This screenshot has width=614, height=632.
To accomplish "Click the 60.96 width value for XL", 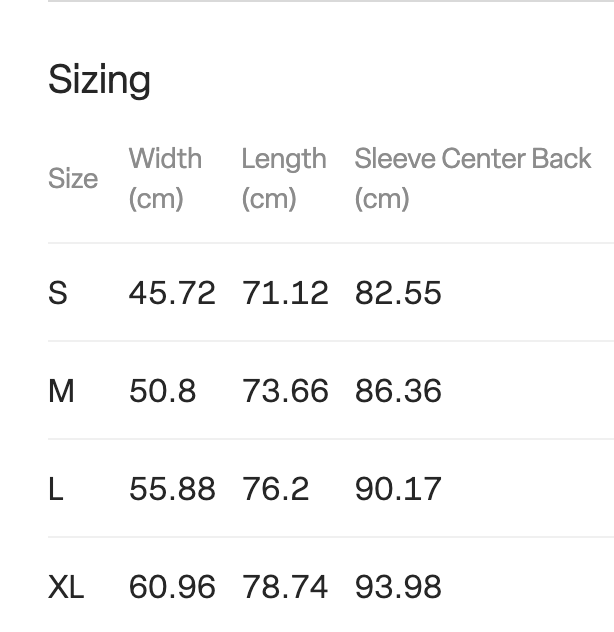I will (x=172, y=587).
